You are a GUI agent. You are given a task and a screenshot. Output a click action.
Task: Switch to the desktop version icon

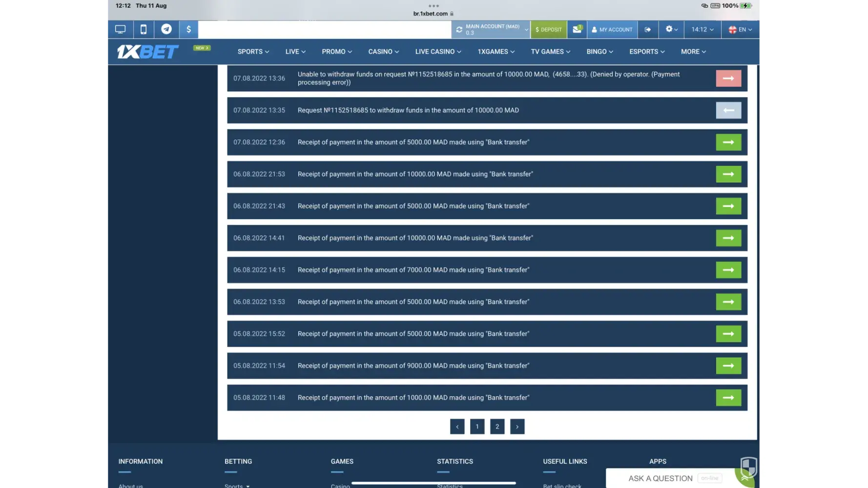[x=120, y=29]
